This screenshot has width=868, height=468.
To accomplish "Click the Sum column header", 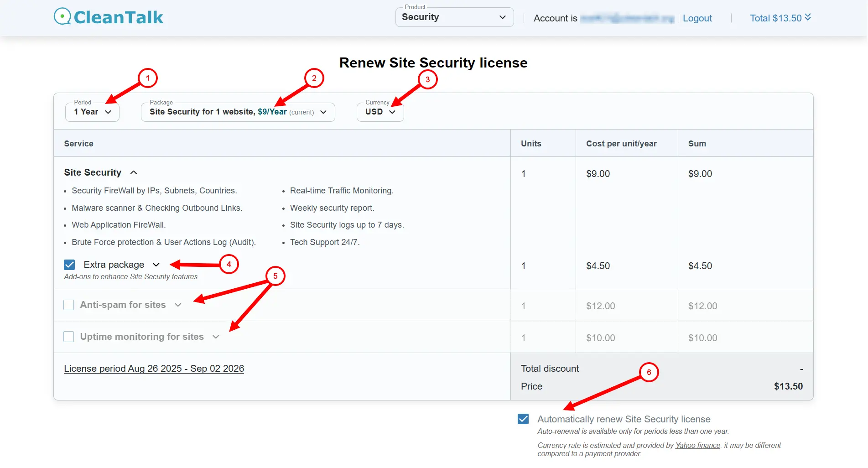I will coord(697,144).
